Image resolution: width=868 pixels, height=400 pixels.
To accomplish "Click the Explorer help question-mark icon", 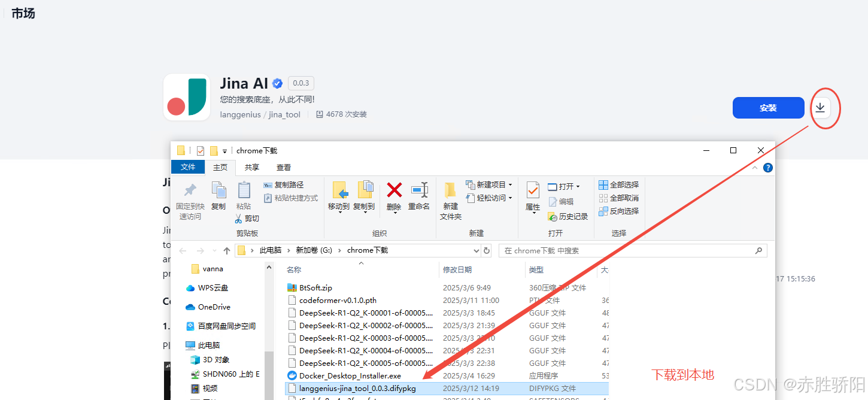I will click(767, 168).
